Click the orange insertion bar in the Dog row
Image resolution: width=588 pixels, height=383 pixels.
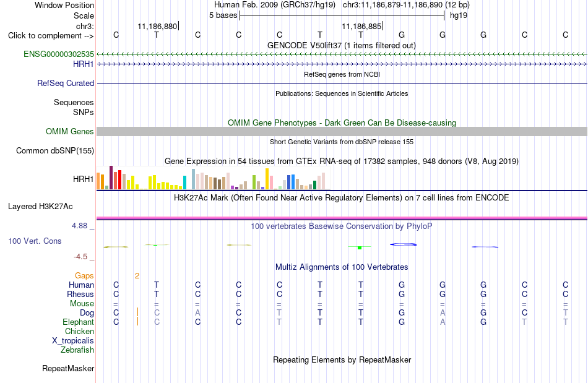pos(137,312)
